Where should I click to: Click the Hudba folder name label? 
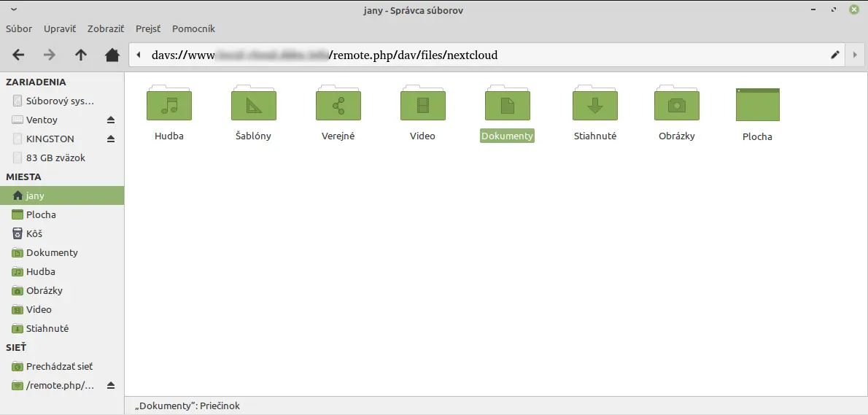tap(168, 136)
